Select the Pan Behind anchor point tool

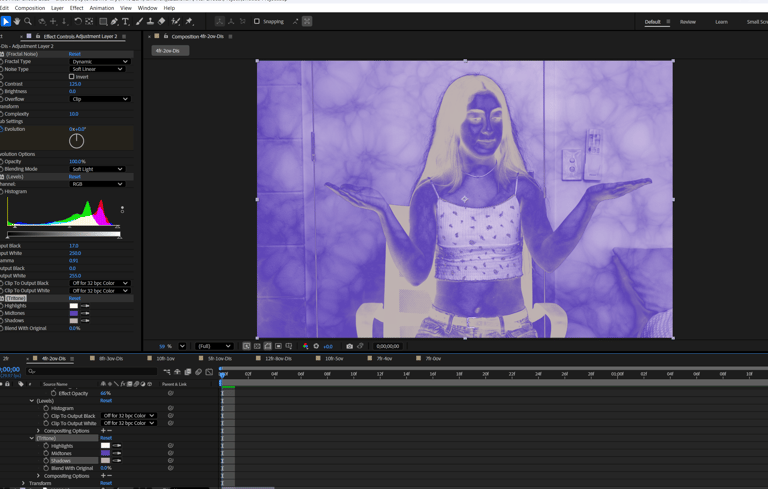pyautogui.click(x=89, y=22)
